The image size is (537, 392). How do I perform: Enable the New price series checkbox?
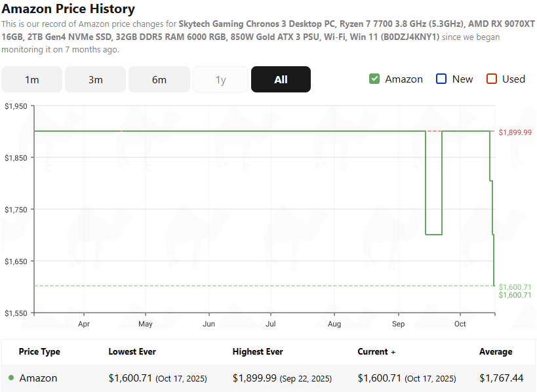tap(441, 78)
